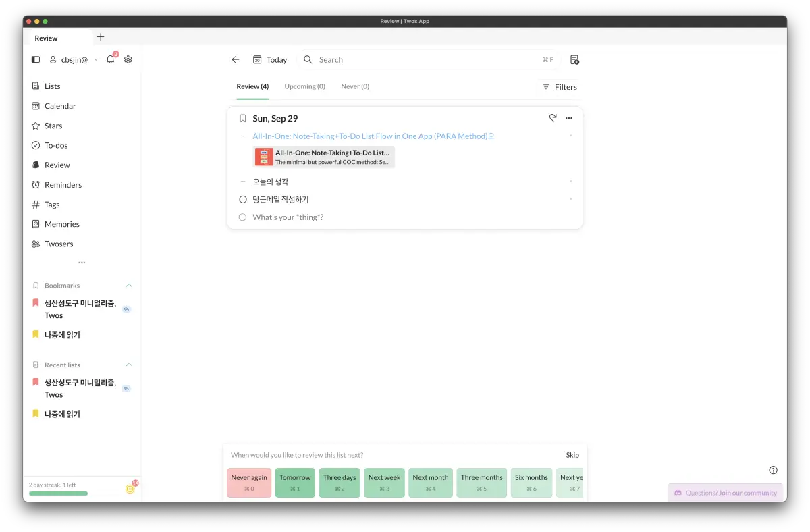Image resolution: width=810 pixels, height=532 pixels.
Task: Click the curved arrow icon on Sun, Sep 29
Action: (553, 118)
